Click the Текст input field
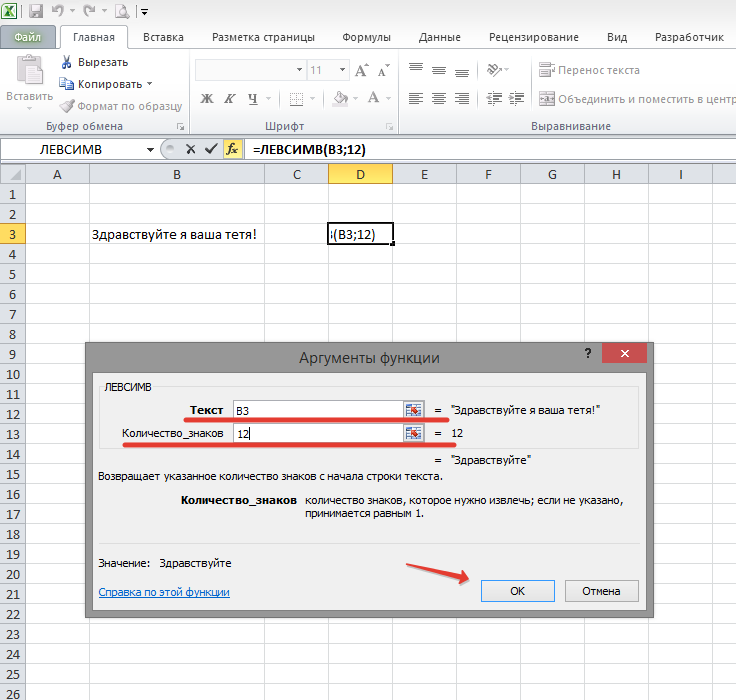This screenshot has width=736, height=700. (x=318, y=410)
